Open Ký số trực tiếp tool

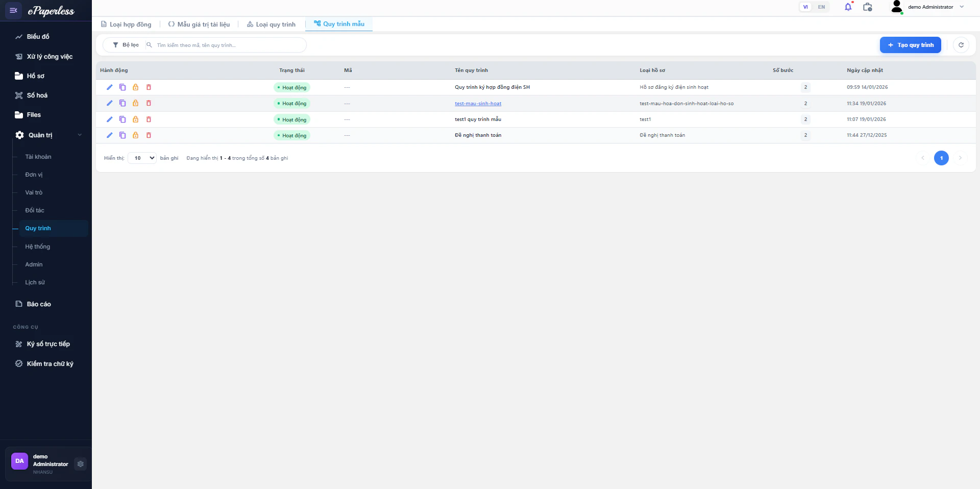[48, 344]
